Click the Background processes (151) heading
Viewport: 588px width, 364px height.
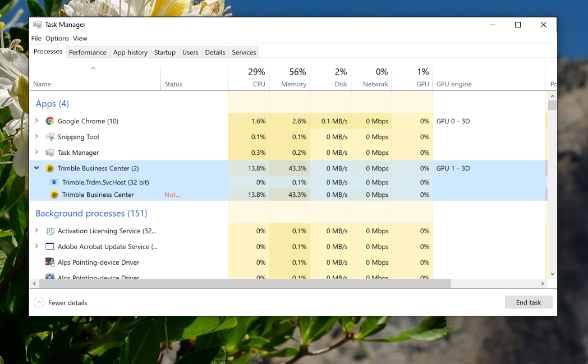click(91, 213)
